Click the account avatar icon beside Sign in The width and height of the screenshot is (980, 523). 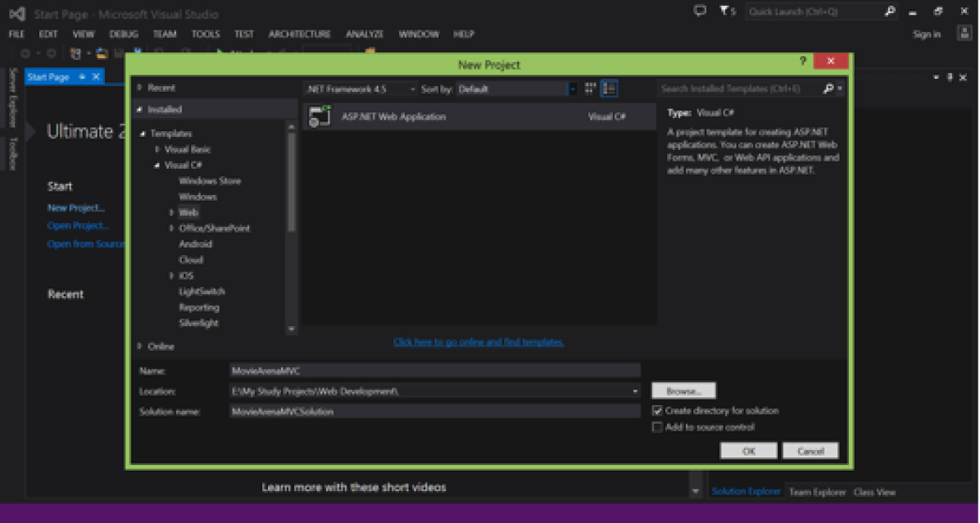[x=964, y=34]
